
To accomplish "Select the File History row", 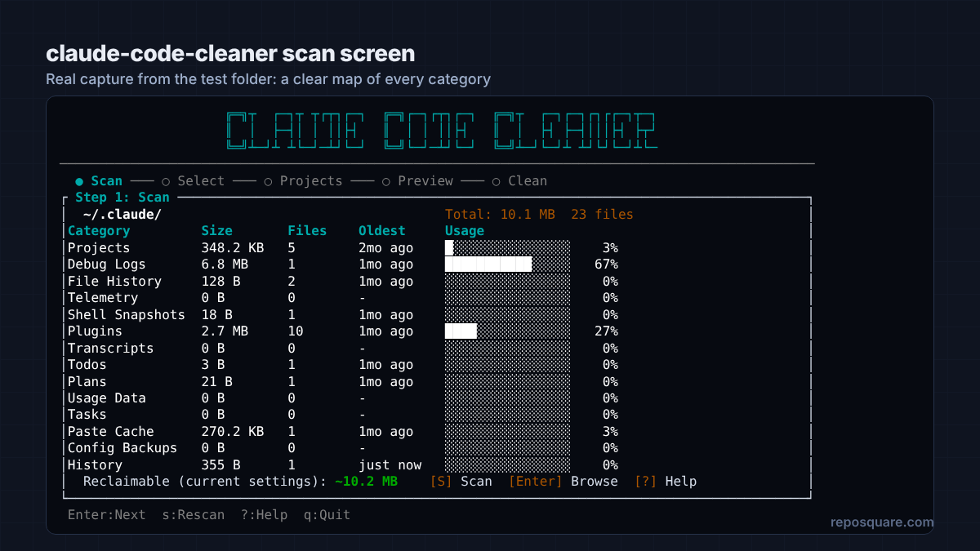I will pos(343,282).
